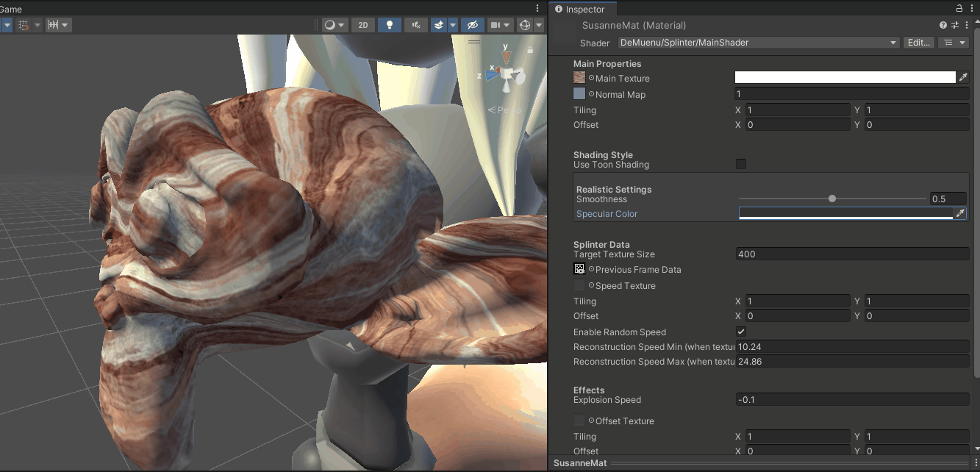Select the Game tab
Viewport: 980px width, 472px height.
click(x=10, y=10)
